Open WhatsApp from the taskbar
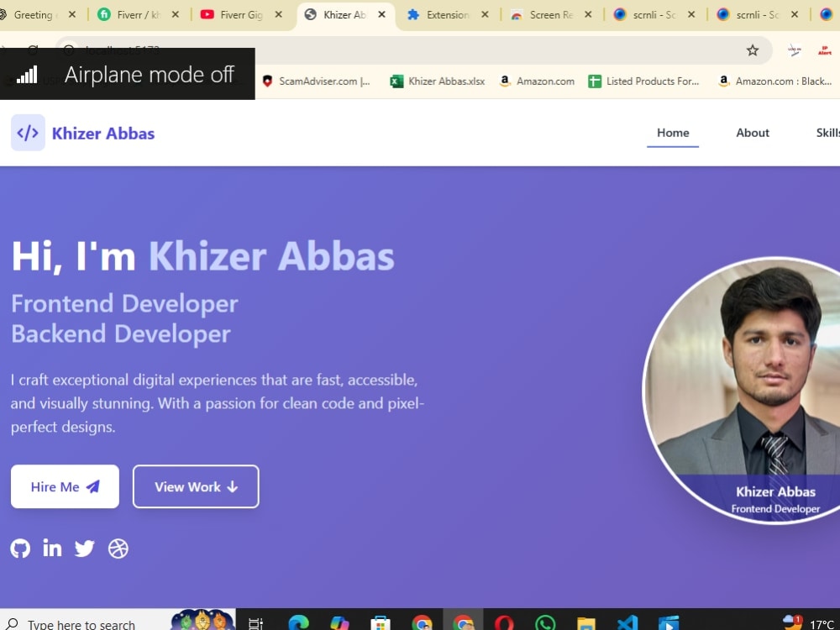Image resolution: width=840 pixels, height=630 pixels. pos(545,623)
